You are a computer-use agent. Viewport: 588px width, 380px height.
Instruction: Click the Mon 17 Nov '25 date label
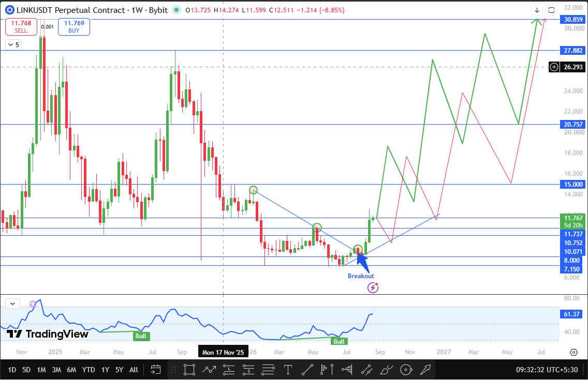pyautogui.click(x=223, y=352)
